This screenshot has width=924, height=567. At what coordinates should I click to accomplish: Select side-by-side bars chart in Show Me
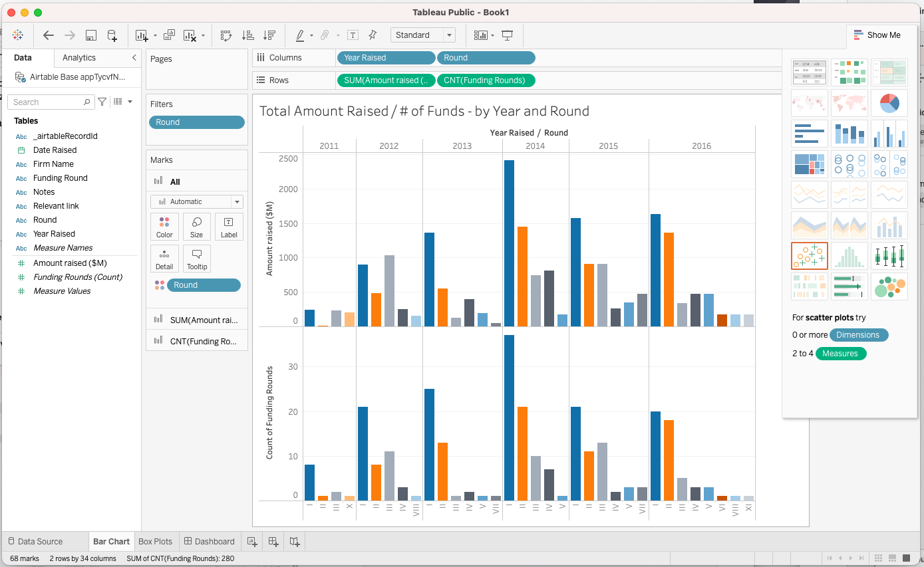(889, 133)
